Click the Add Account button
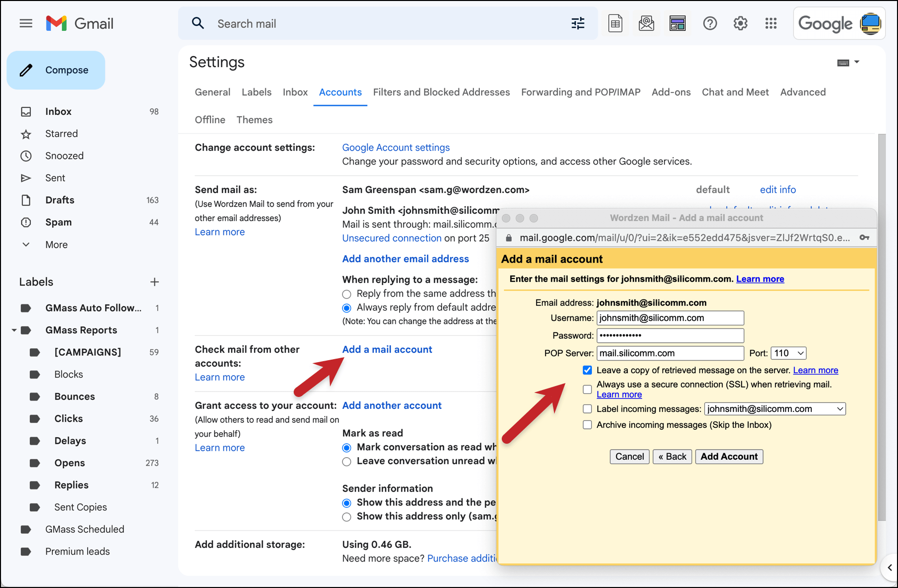Viewport: 898px width, 588px height. (729, 457)
